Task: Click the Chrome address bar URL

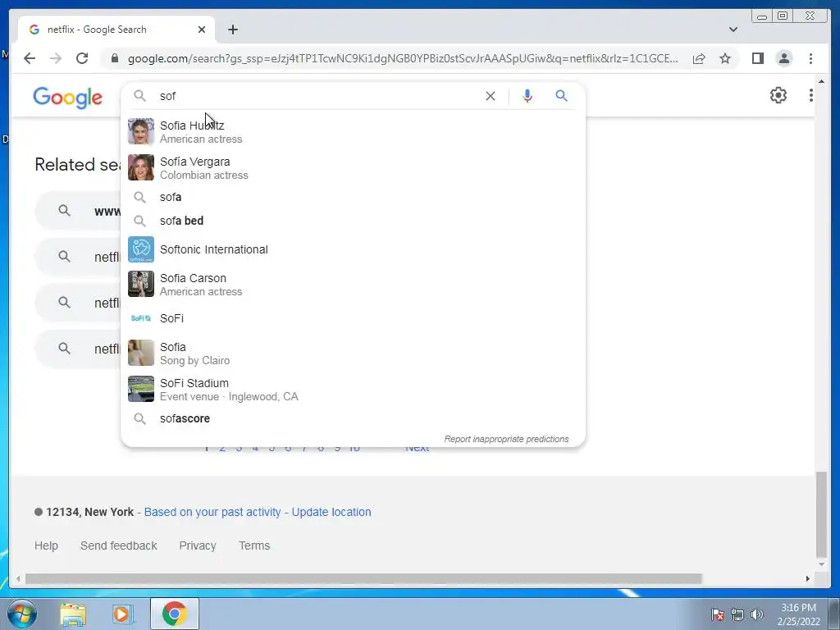Action: 402,58
